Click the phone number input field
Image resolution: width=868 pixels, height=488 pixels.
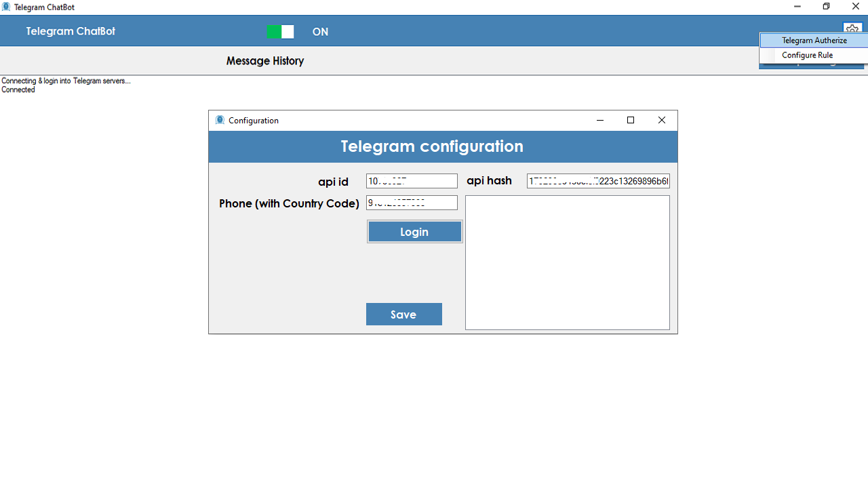coord(412,203)
